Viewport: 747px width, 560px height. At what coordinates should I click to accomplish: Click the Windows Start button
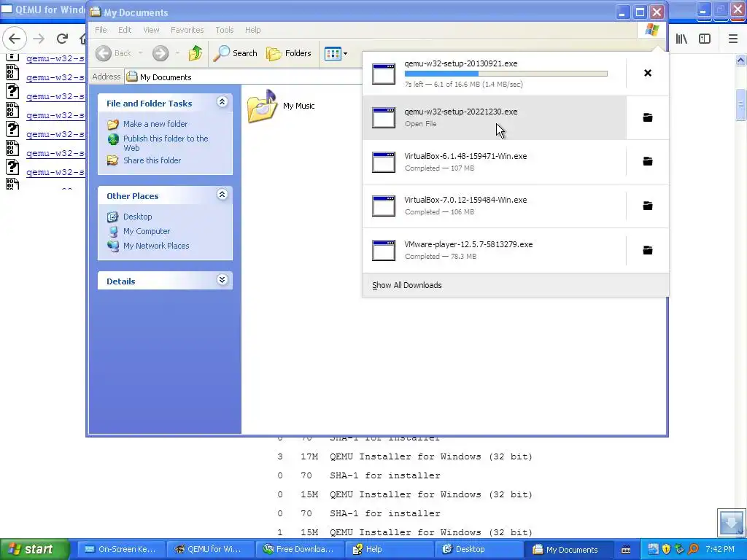point(35,550)
